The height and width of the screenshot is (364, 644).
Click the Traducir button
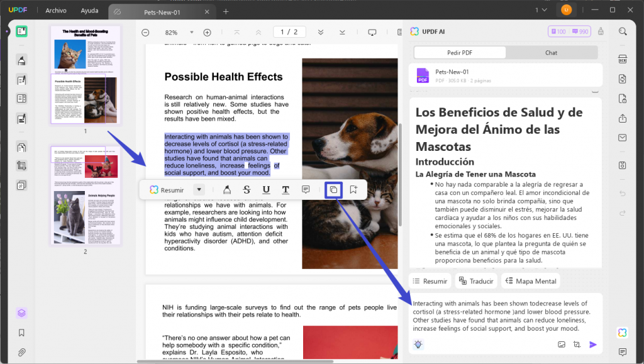tap(476, 281)
